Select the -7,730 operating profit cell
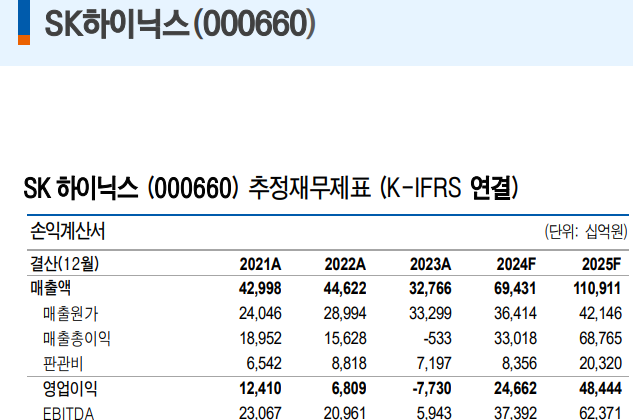 click(x=431, y=386)
